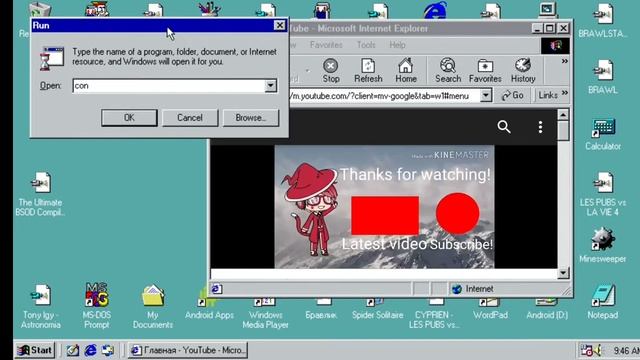Screen dimensions: 640x360
Task: Click the red rectangle Latest video box
Action: (x=385, y=216)
